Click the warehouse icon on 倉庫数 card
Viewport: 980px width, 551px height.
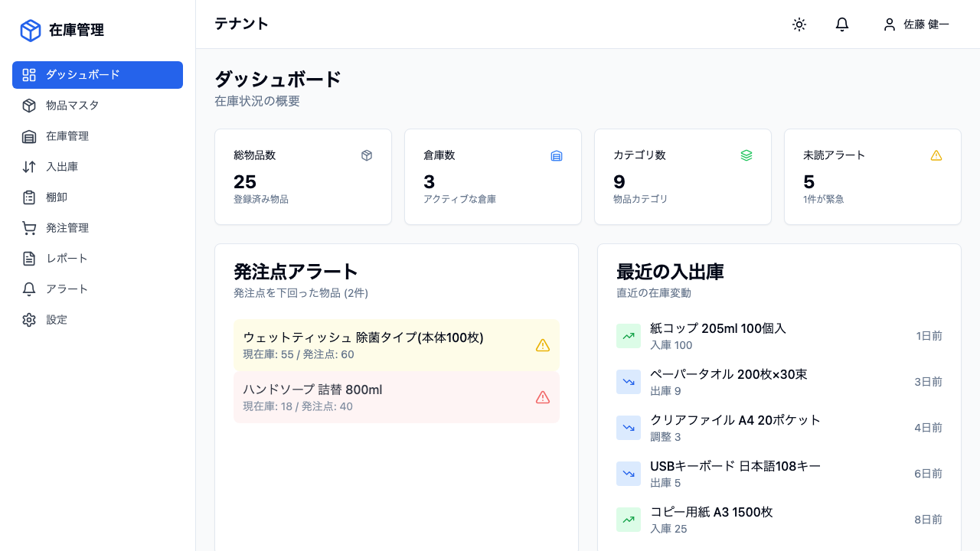pos(557,155)
